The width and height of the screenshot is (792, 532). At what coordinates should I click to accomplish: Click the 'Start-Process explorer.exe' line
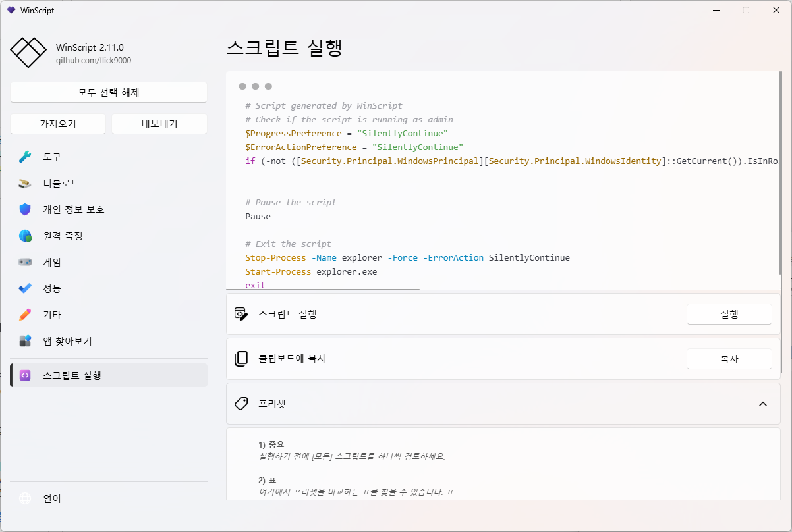tap(311, 271)
